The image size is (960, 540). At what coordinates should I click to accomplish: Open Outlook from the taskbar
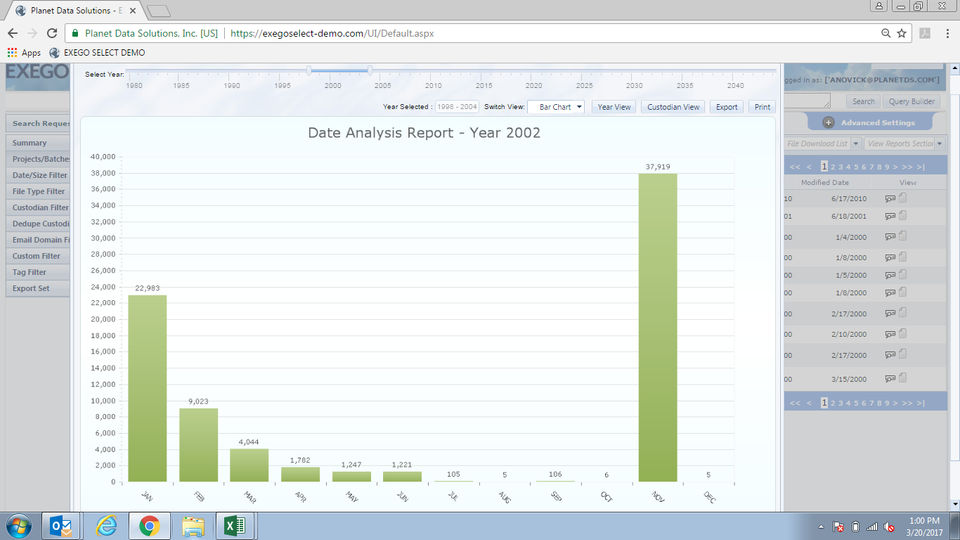pyautogui.click(x=61, y=526)
